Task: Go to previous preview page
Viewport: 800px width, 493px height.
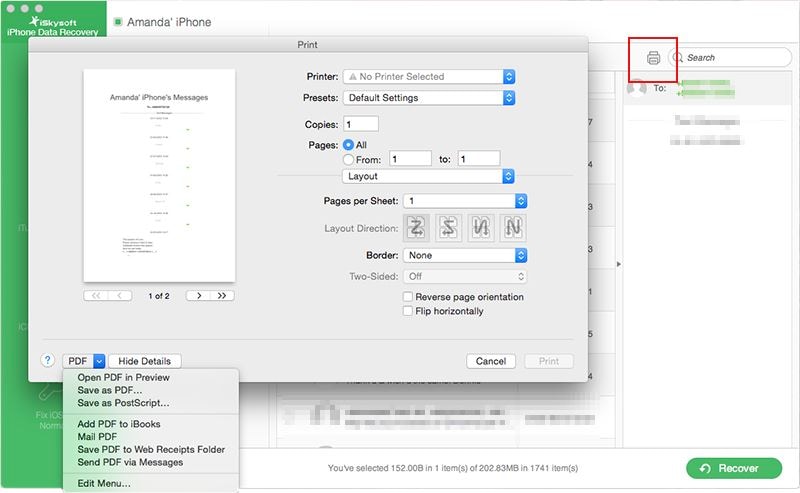Action: (120, 295)
